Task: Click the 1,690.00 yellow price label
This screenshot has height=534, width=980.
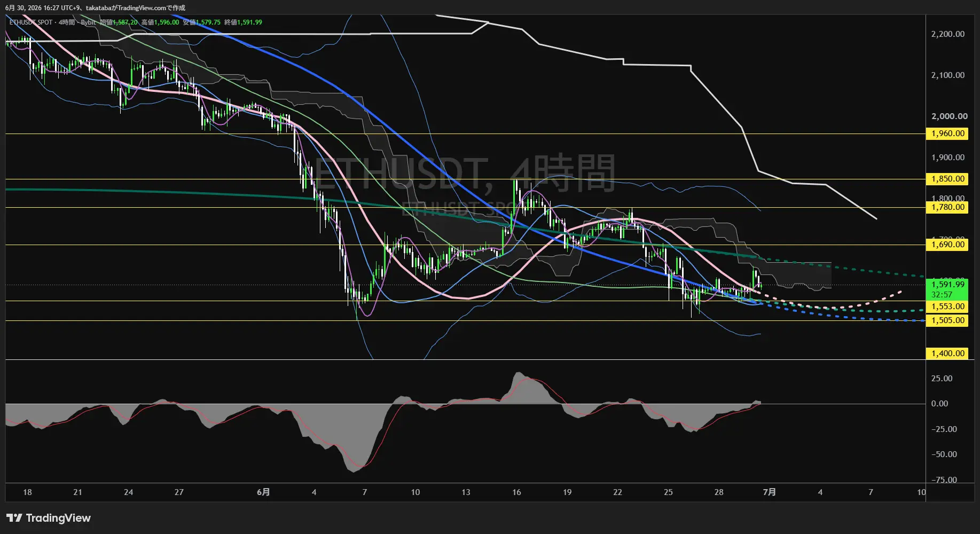Action: (x=947, y=245)
